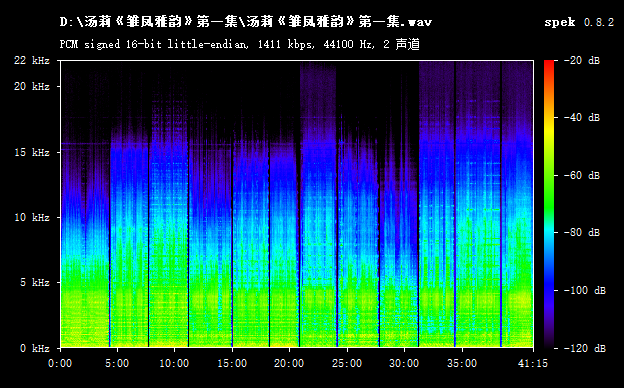Click the 5 kHz frequency axis label
The image size is (624, 388).
click(35, 283)
